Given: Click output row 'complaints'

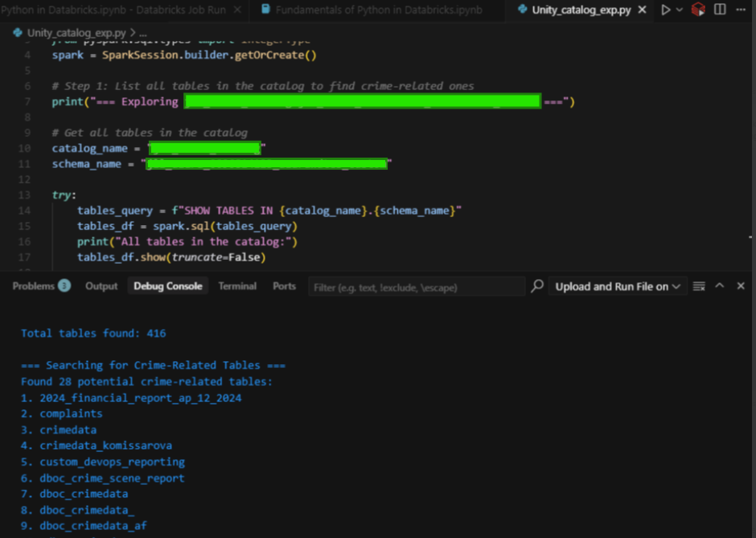Looking at the screenshot, I should [62, 413].
